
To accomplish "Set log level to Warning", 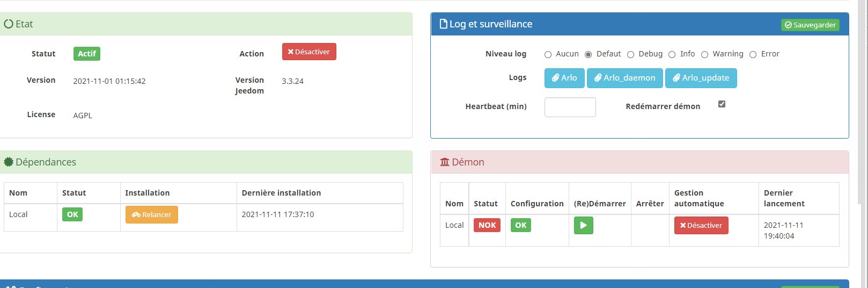I will click(x=705, y=54).
